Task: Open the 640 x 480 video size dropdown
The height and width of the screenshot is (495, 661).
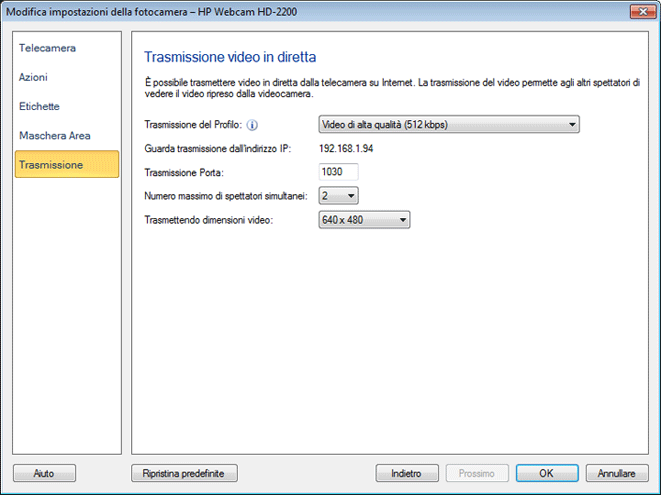Action: tap(363, 220)
